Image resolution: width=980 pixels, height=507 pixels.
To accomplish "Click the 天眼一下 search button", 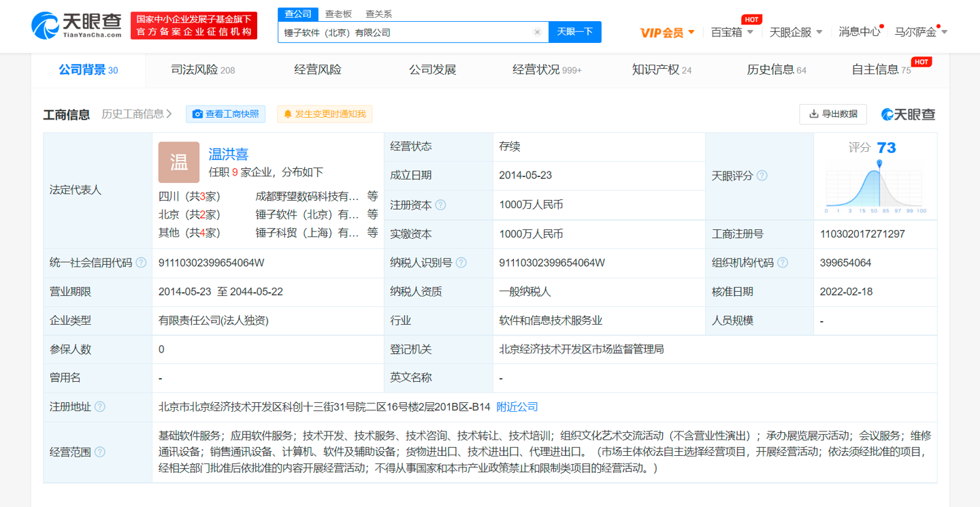I will click(x=575, y=32).
